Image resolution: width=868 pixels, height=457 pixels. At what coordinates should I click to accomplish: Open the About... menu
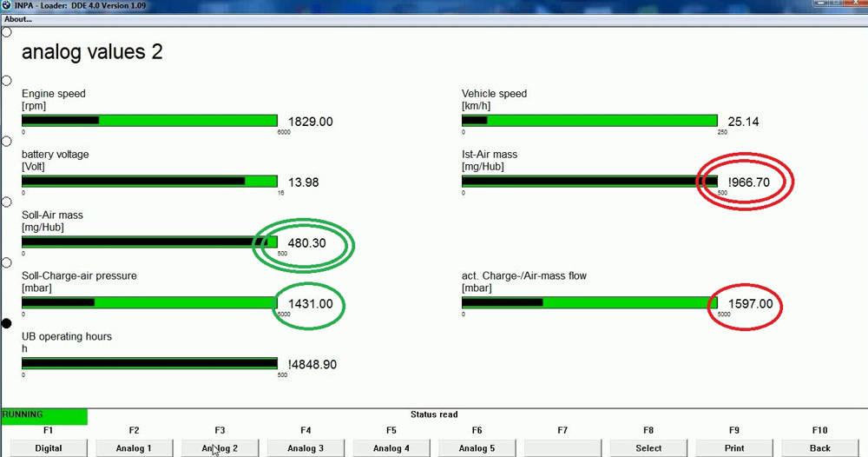coord(18,19)
